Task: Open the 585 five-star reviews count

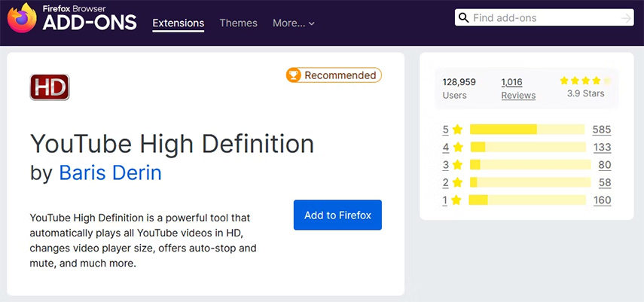Action: tap(602, 130)
